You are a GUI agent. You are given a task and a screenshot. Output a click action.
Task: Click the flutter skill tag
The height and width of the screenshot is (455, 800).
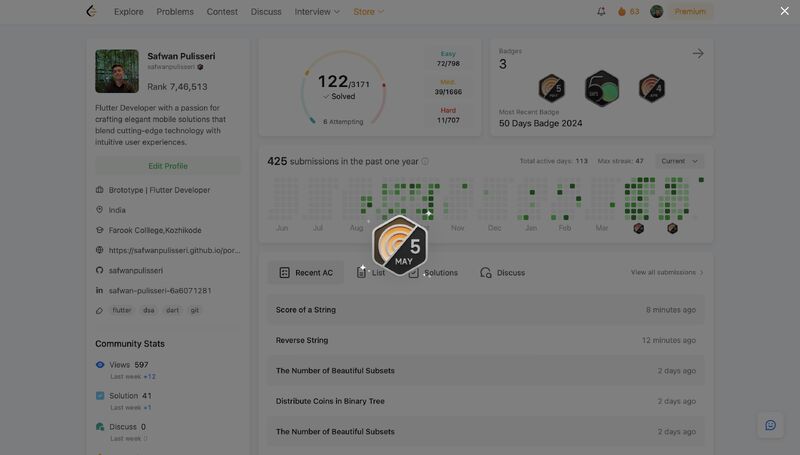tap(122, 310)
